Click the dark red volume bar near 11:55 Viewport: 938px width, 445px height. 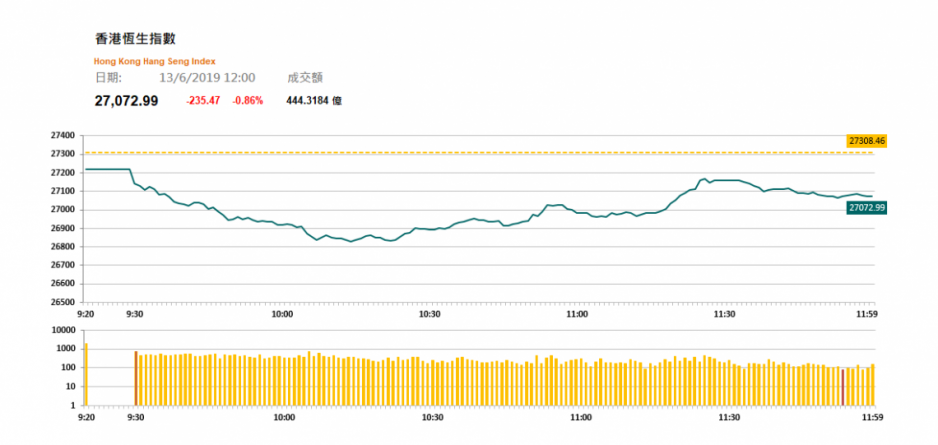[x=843, y=387]
